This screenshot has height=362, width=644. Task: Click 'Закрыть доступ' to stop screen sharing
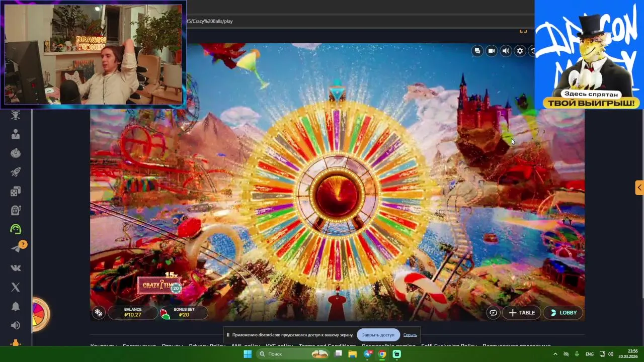point(378,335)
